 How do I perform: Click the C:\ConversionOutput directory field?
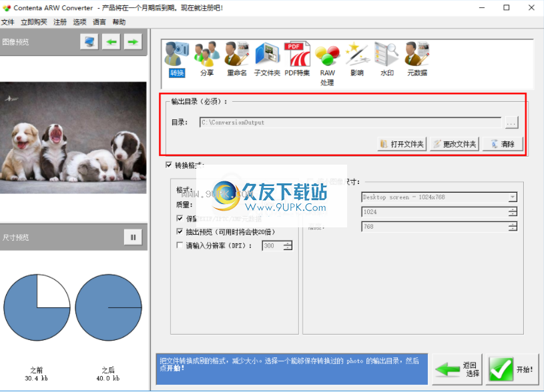pyautogui.click(x=350, y=123)
